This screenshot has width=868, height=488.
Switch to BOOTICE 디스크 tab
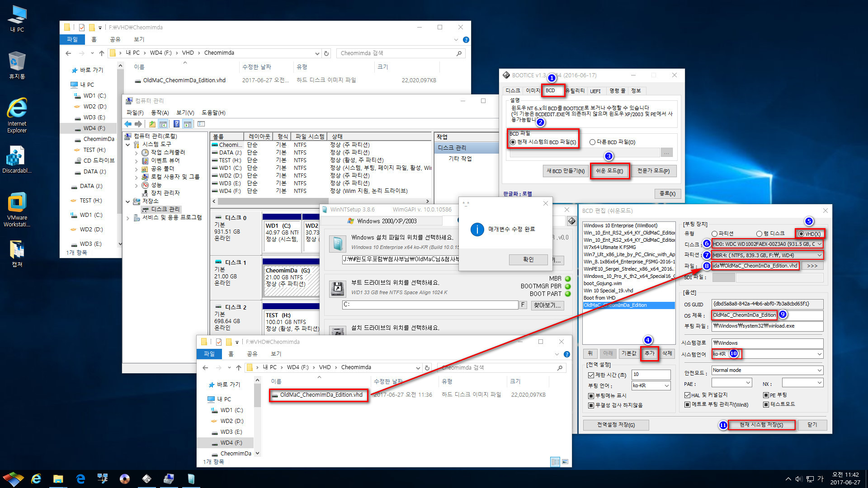click(x=513, y=91)
